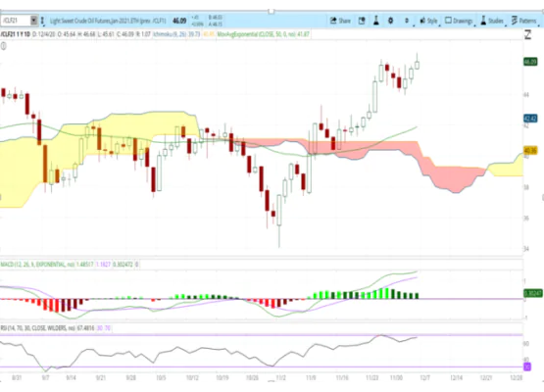Open the Style dropdown menu
The image size is (544, 392).
pyautogui.click(x=429, y=21)
